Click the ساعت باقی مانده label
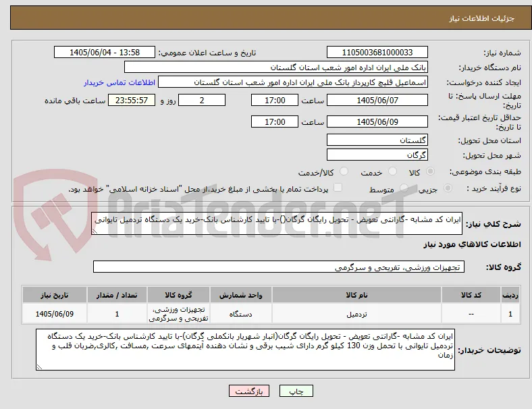The image size is (532, 409). (75, 101)
